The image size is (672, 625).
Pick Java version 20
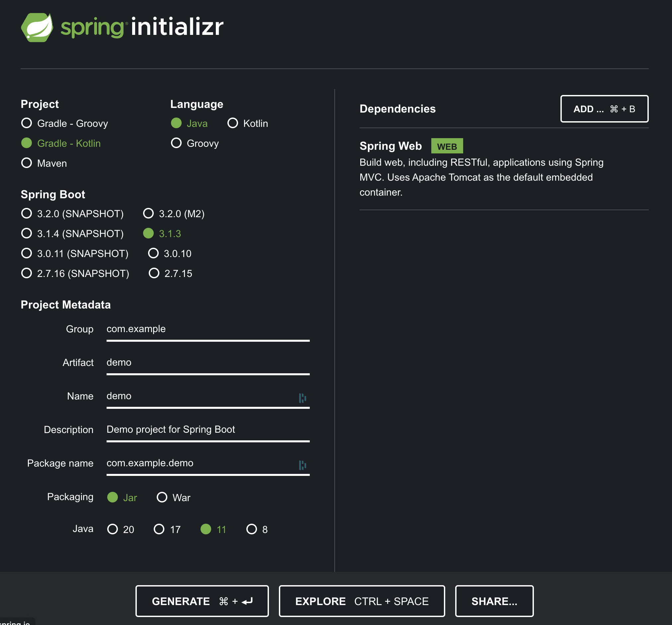(121, 529)
